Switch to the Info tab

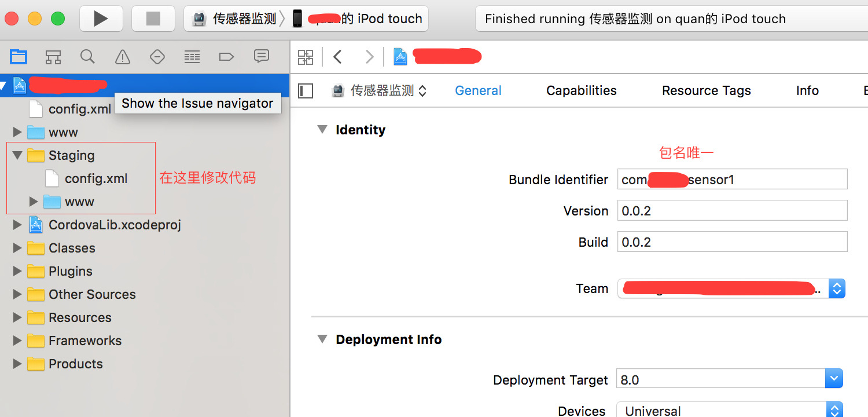point(807,90)
